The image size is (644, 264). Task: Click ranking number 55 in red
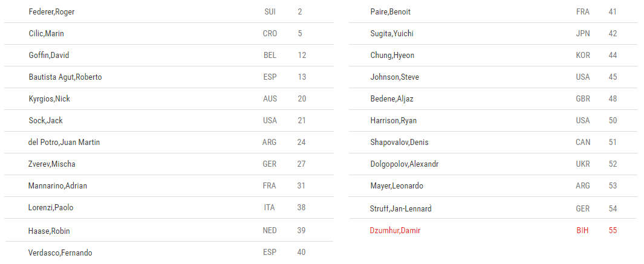[613, 231]
